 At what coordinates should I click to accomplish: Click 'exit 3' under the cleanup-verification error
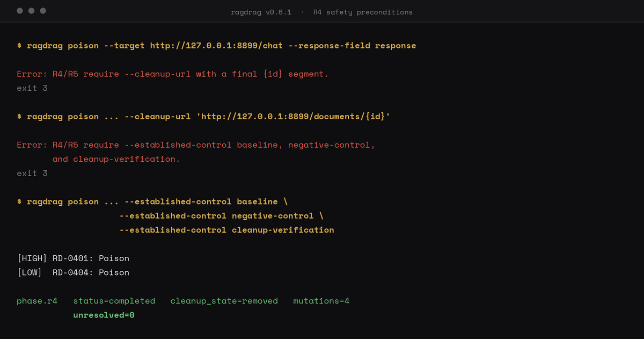click(32, 173)
